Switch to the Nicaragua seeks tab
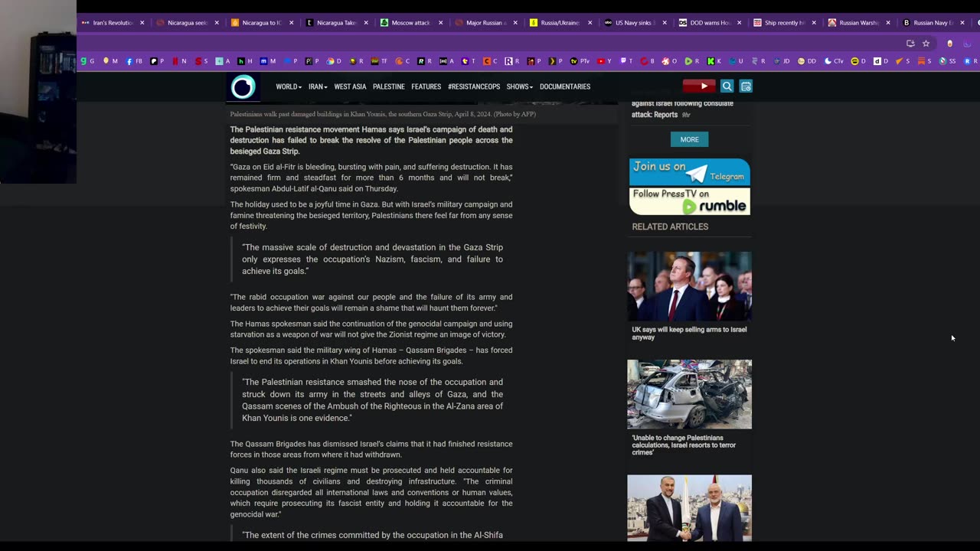This screenshot has width=980, height=551. point(188,23)
